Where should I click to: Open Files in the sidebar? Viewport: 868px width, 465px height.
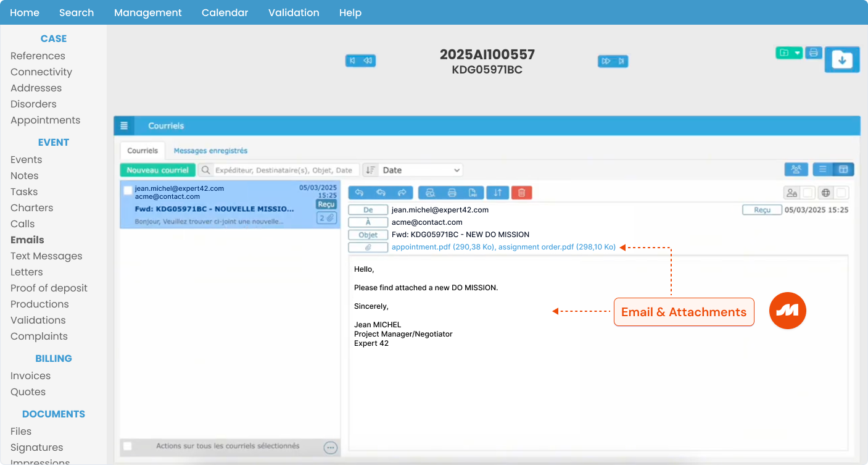[21, 431]
